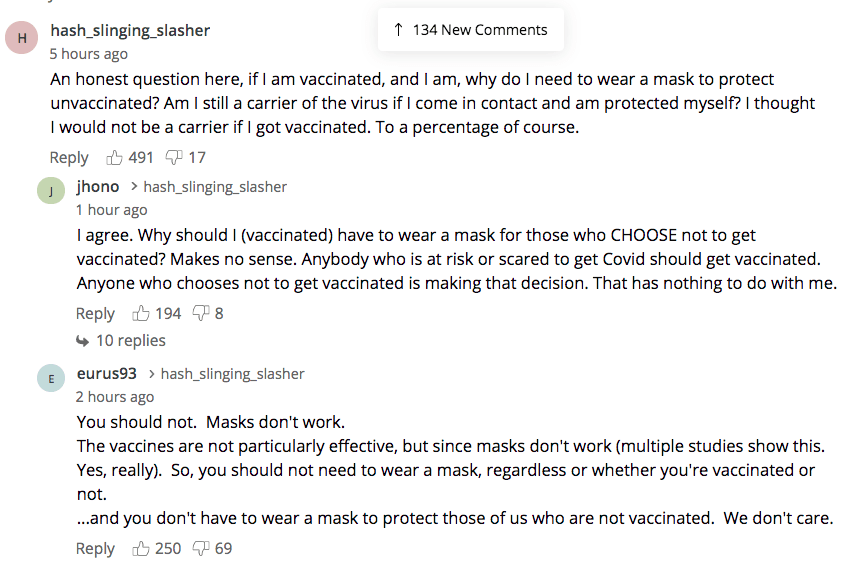Click the '5 hours ago' timestamp
The width and height of the screenshot is (850, 565).
[89, 54]
